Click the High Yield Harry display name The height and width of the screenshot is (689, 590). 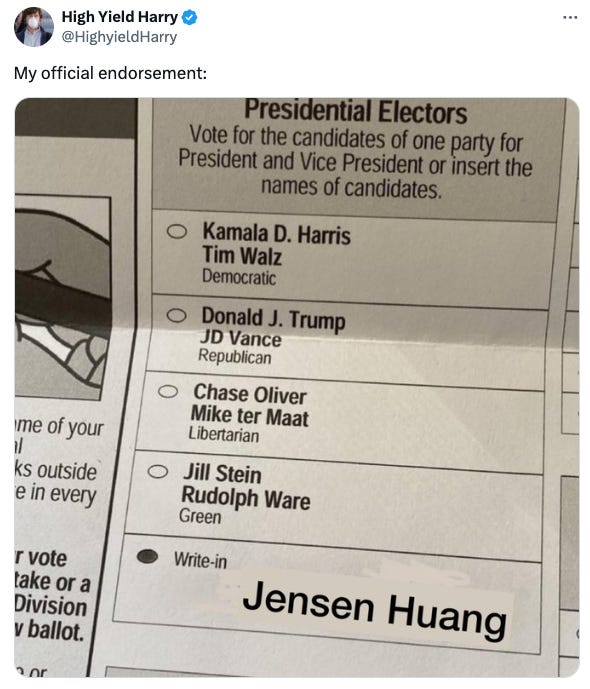[119, 17]
